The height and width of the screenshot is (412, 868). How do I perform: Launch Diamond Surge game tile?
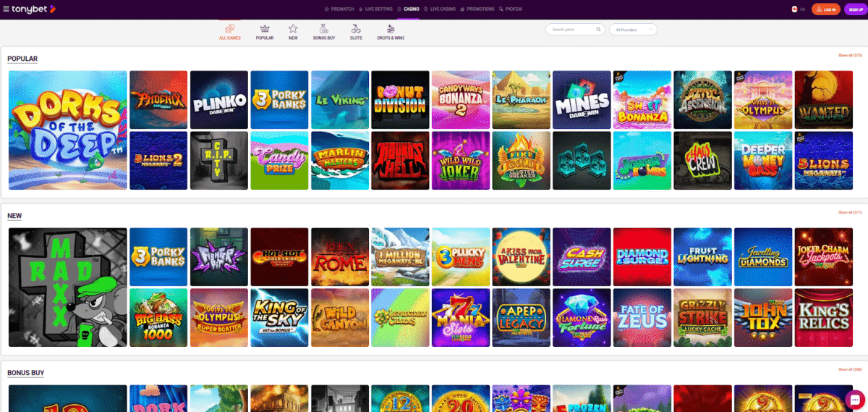tap(642, 257)
